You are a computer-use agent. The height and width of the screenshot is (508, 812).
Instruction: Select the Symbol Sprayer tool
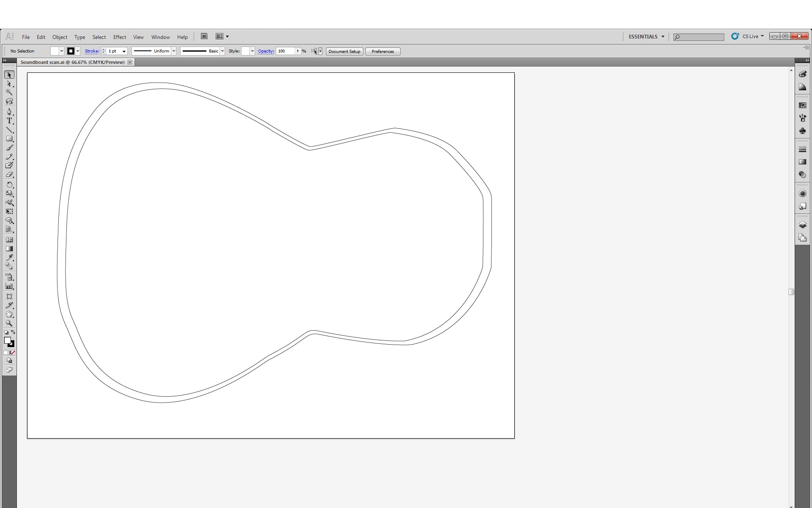(9, 277)
